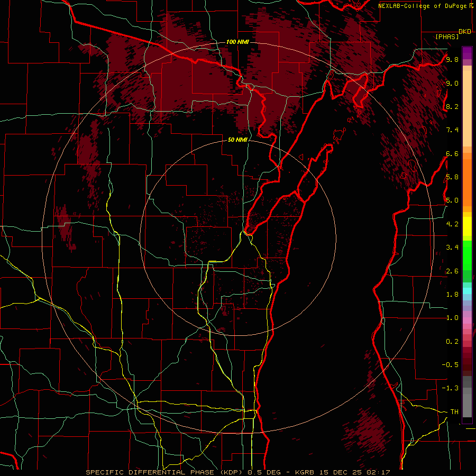Click the 7.4 value on the color scale
The image size is (476, 476).
coord(452,130)
